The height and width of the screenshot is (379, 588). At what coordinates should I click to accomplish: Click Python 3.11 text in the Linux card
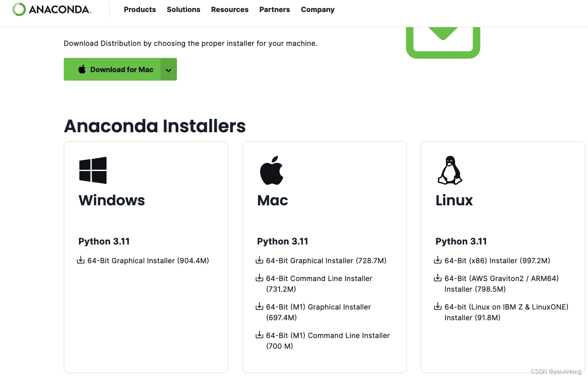[x=461, y=241]
